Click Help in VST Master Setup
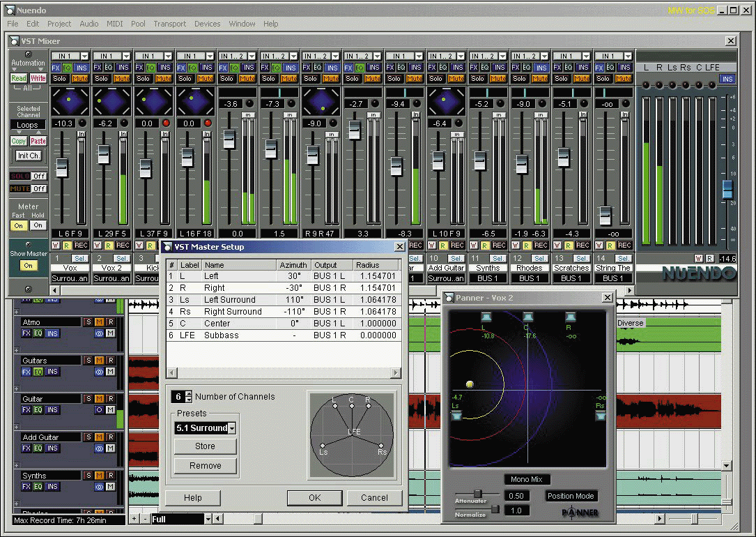The image size is (756, 537). tap(193, 498)
